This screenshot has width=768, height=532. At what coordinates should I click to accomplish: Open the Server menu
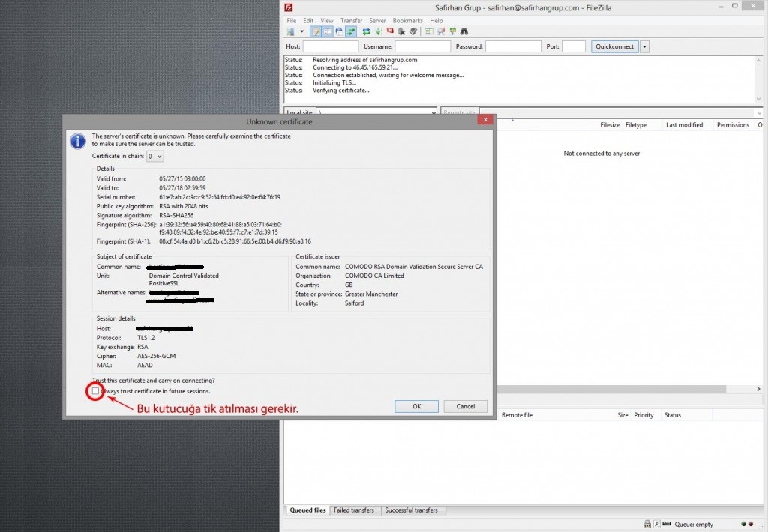[x=377, y=20]
